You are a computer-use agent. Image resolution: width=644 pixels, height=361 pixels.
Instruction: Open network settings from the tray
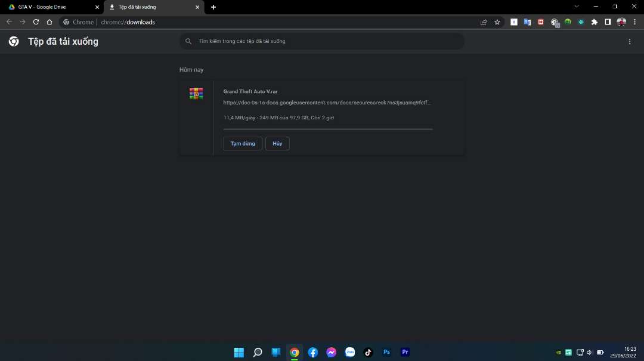pos(580,353)
